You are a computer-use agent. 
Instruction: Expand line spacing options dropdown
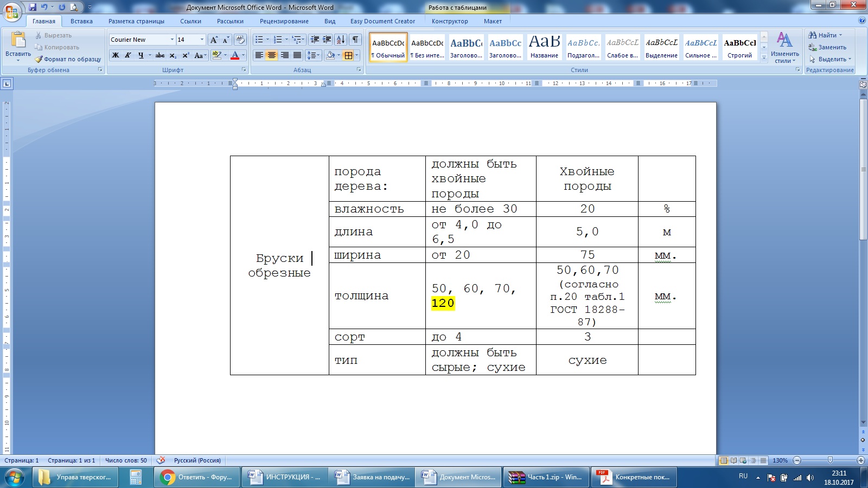coord(317,55)
